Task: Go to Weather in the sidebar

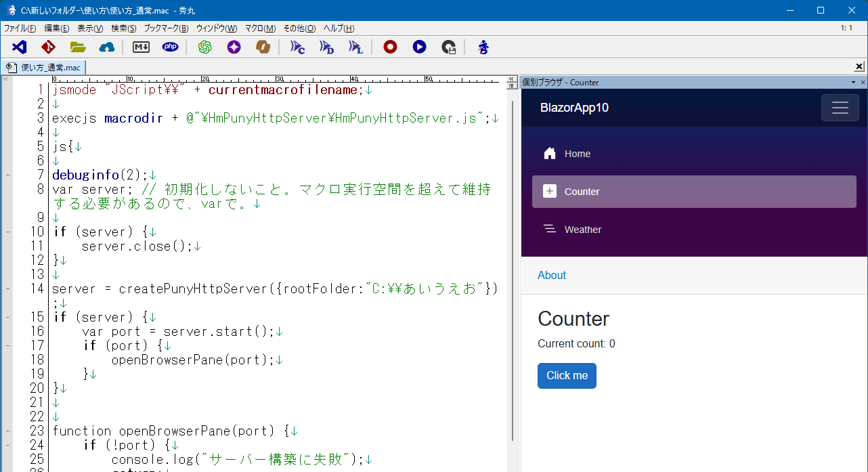Action: click(582, 230)
